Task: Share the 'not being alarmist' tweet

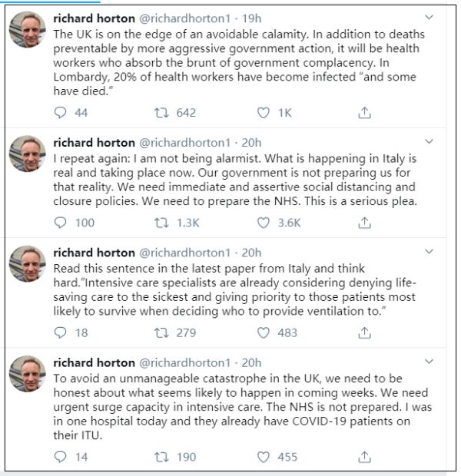Action: coord(365,223)
